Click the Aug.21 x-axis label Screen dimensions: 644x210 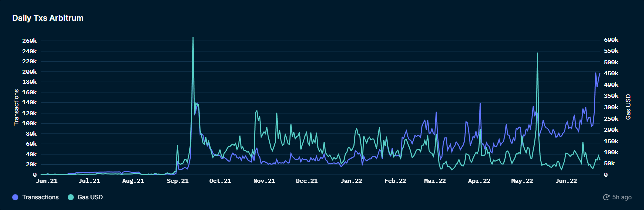(134, 181)
